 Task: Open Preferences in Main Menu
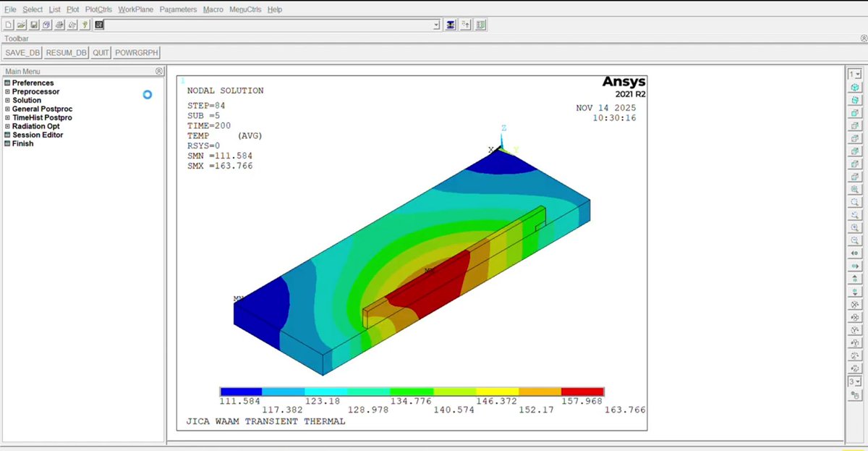tap(33, 83)
